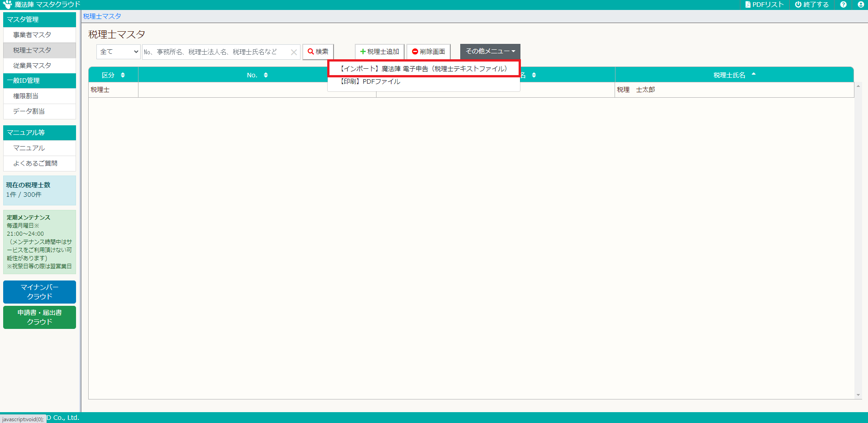Viewport: 868px width, 423px height.
Task: Open データ割当 in sidebar
Action: point(39,111)
